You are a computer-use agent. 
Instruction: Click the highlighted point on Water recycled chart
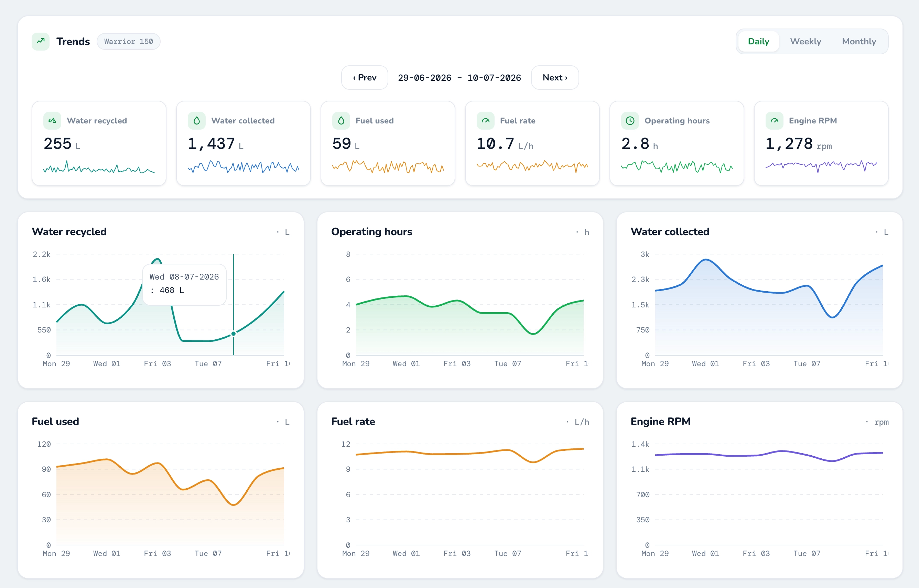[233, 333]
